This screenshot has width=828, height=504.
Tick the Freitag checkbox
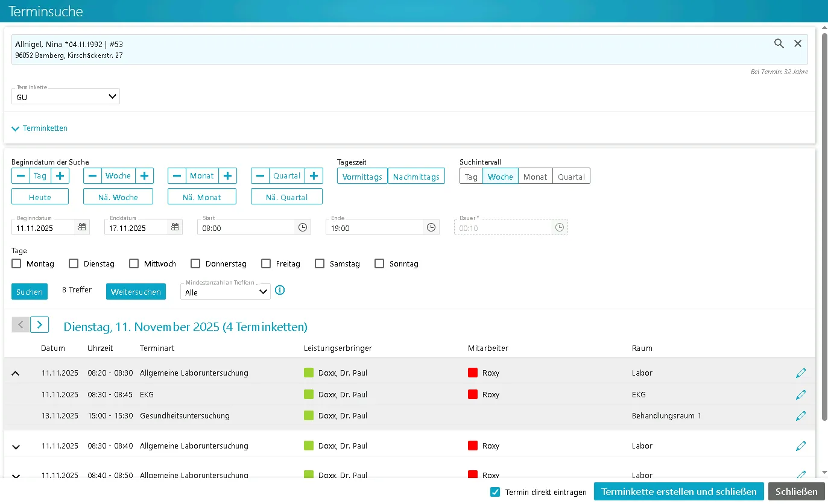(266, 263)
